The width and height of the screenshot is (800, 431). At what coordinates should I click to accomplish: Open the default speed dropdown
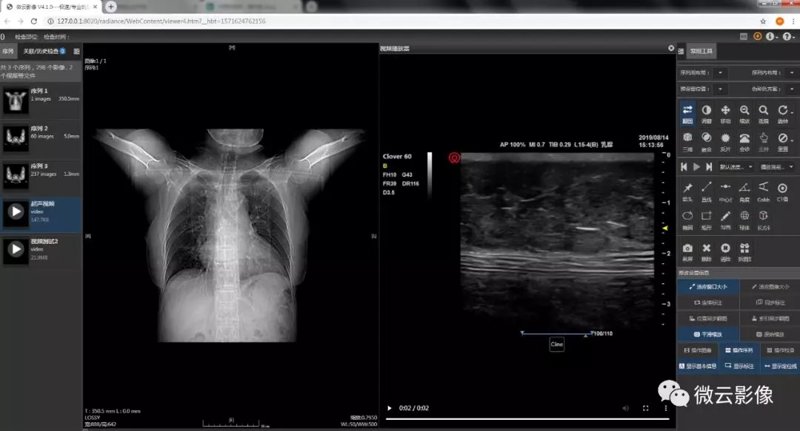tap(736, 167)
